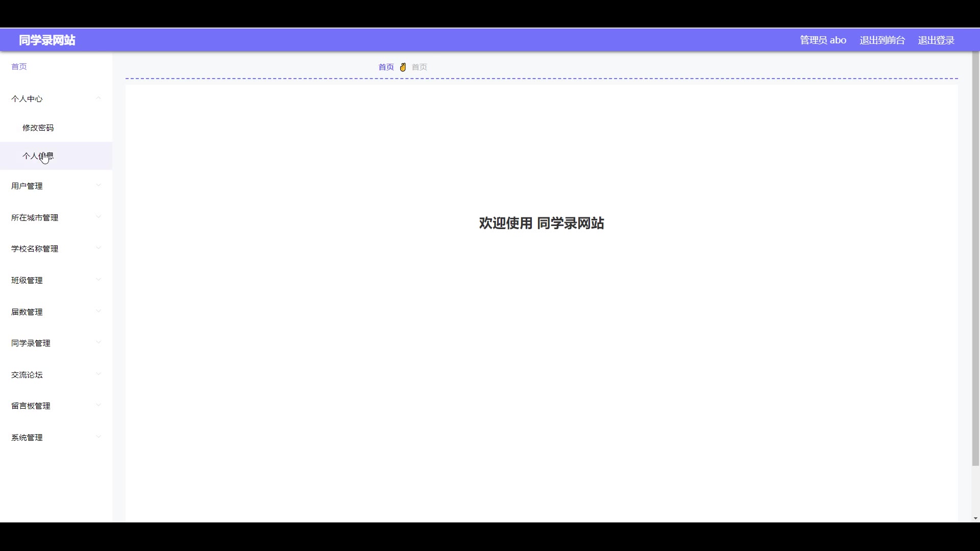The width and height of the screenshot is (980, 551).
Task: Expand the 届数管理 chevron arrow
Action: point(99,311)
